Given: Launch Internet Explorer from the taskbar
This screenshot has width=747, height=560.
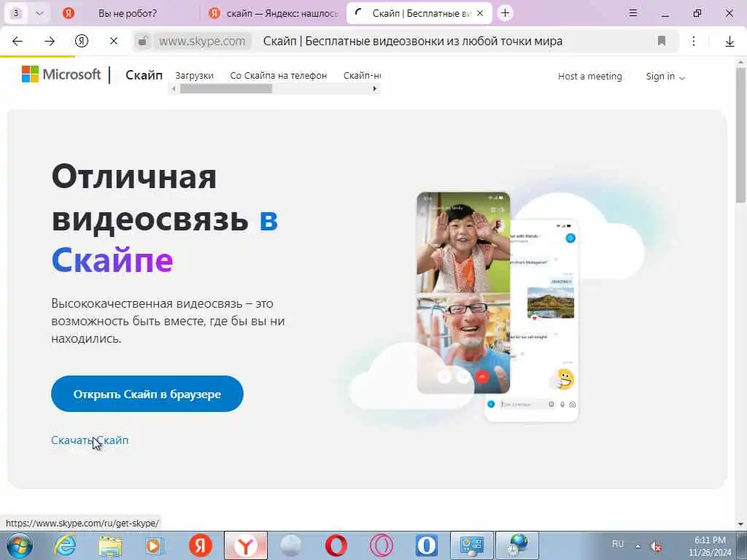Looking at the screenshot, I should tap(65, 545).
